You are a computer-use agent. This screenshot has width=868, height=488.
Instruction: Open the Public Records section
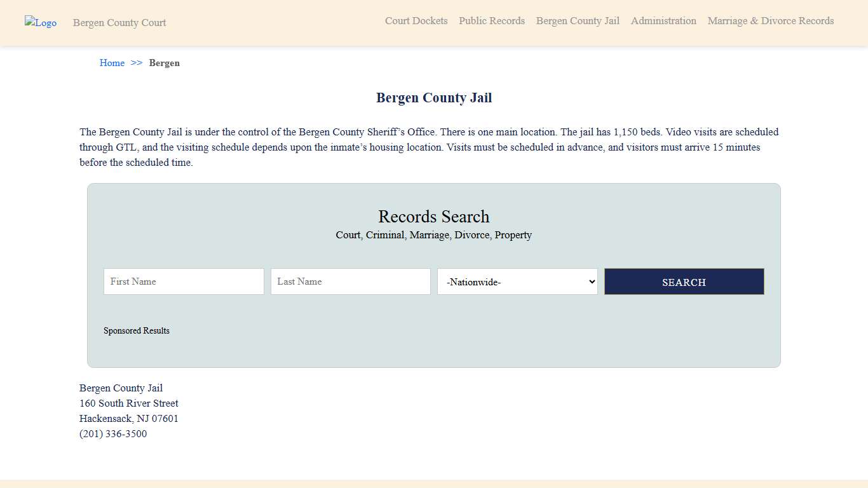(491, 21)
